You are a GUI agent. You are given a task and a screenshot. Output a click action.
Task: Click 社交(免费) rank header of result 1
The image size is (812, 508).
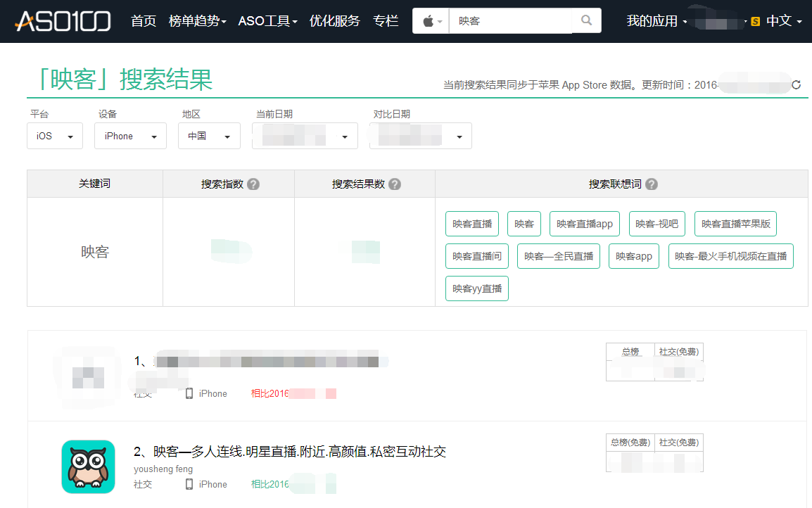pyautogui.click(x=679, y=352)
